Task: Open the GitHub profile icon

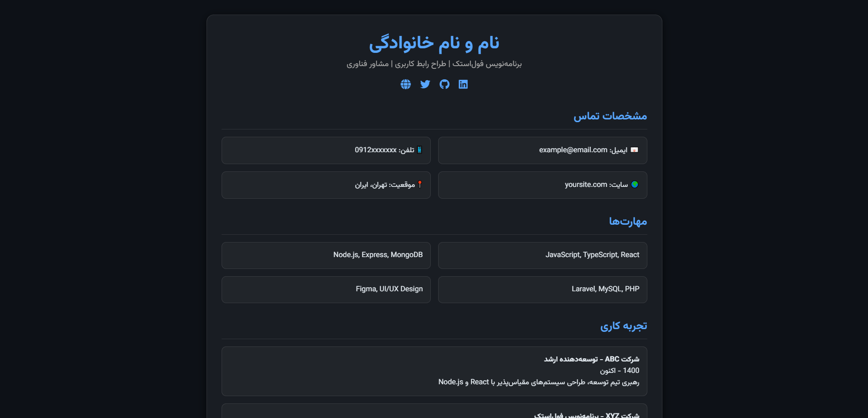Action: (444, 84)
